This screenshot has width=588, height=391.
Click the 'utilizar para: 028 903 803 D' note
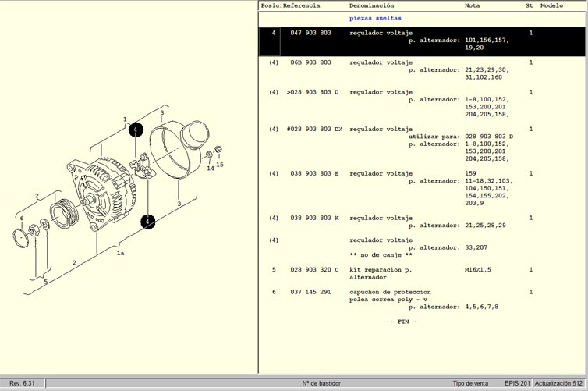coord(461,137)
